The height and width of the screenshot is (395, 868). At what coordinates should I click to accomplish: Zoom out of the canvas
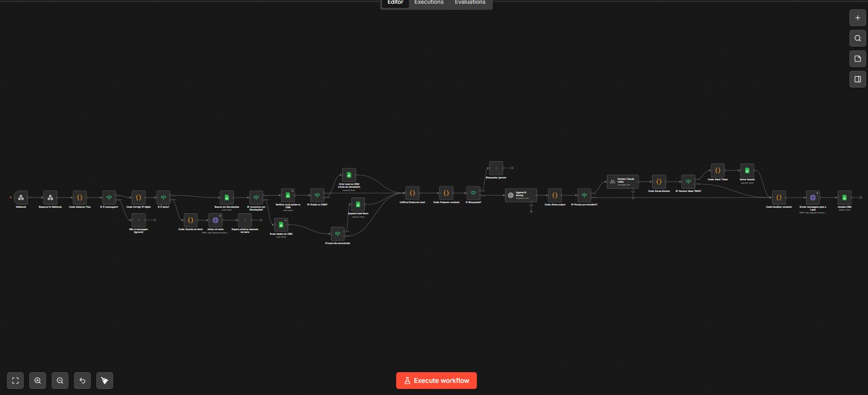tap(60, 381)
